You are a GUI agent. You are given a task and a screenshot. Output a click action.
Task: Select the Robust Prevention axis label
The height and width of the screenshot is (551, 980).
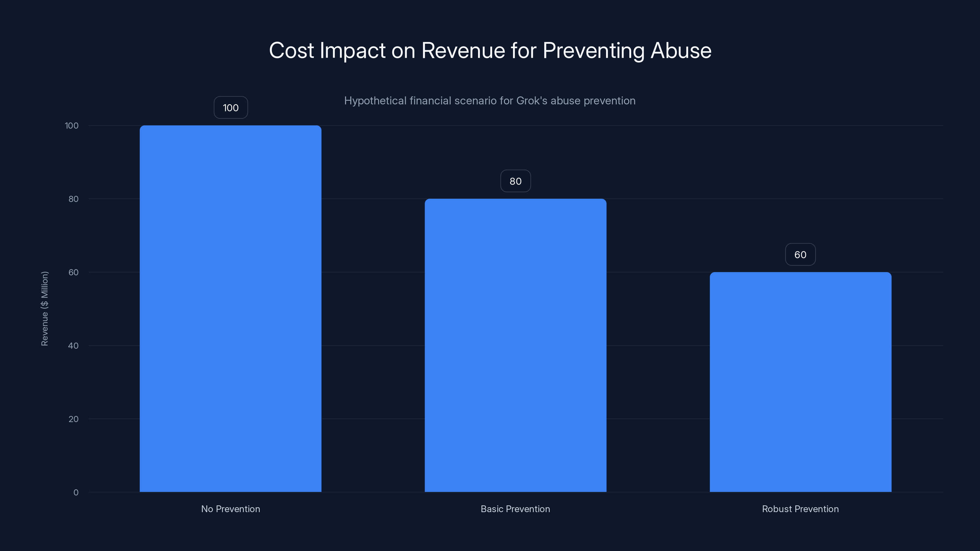coord(800,509)
